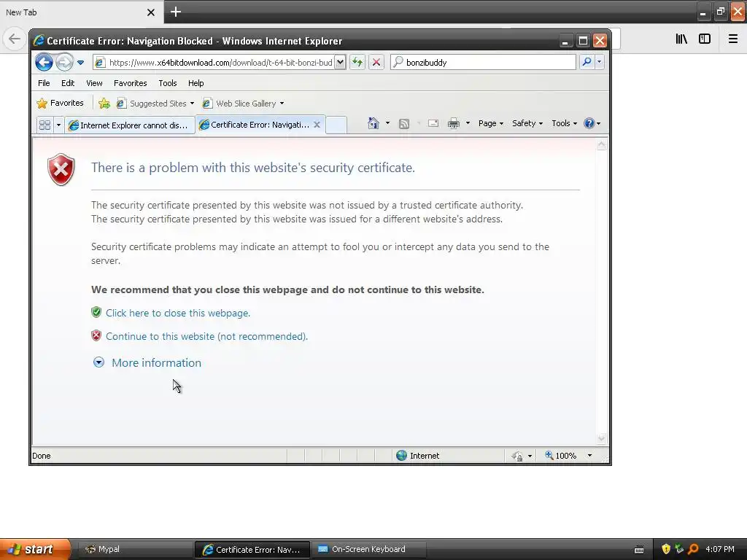Click the Protected Mode status icon
The width and height of the screenshot is (747, 560).
pyautogui.click(x=517, y=456)
